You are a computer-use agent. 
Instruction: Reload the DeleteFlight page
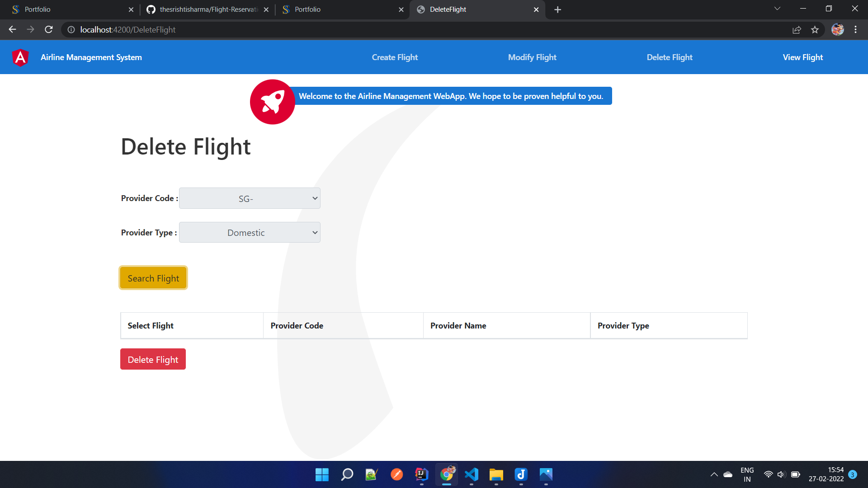click(48, 29)
